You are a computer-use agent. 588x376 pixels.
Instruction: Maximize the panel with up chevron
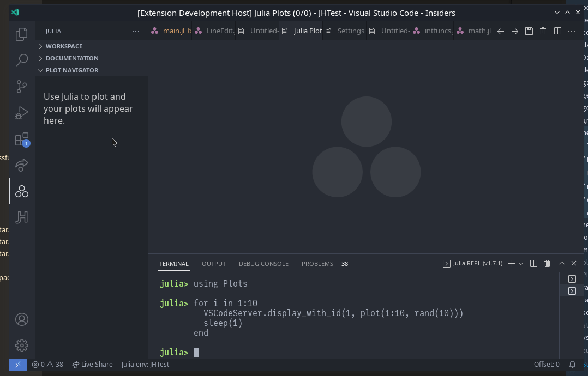[562, 263]
